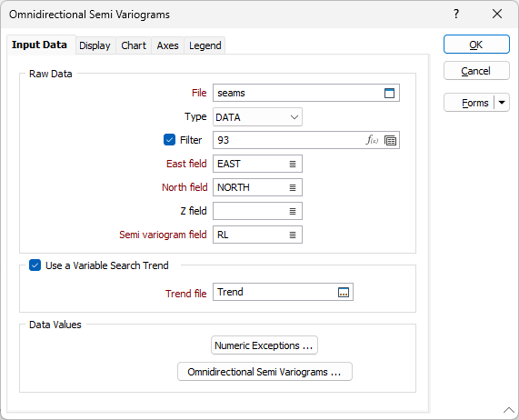Image resolution: width=519 pixels, height=420 pixels.
Task: Open Semi variogram field list icon
Action: 293,235
